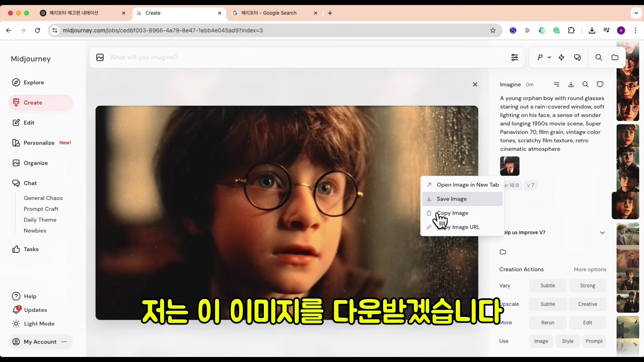Open prompt settings sliders icon
This screenshot has width=644, height=362.
[515, 57]
